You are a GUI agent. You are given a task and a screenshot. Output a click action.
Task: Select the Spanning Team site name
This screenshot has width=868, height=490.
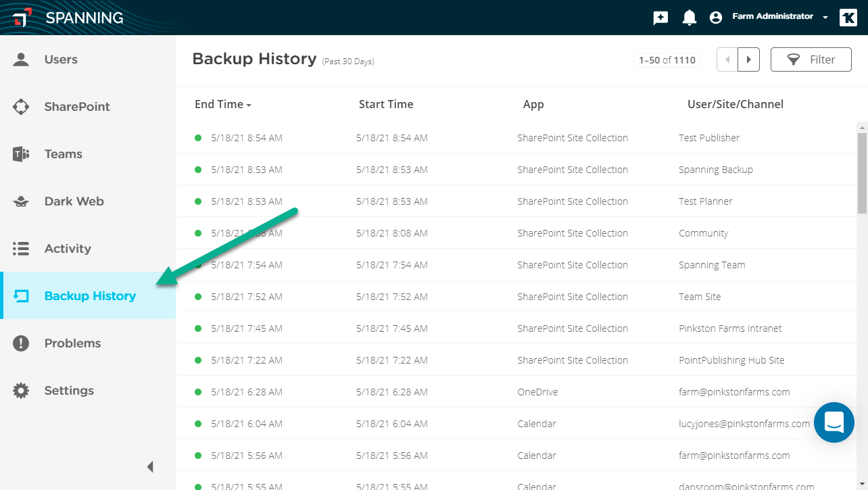point(712,265)
